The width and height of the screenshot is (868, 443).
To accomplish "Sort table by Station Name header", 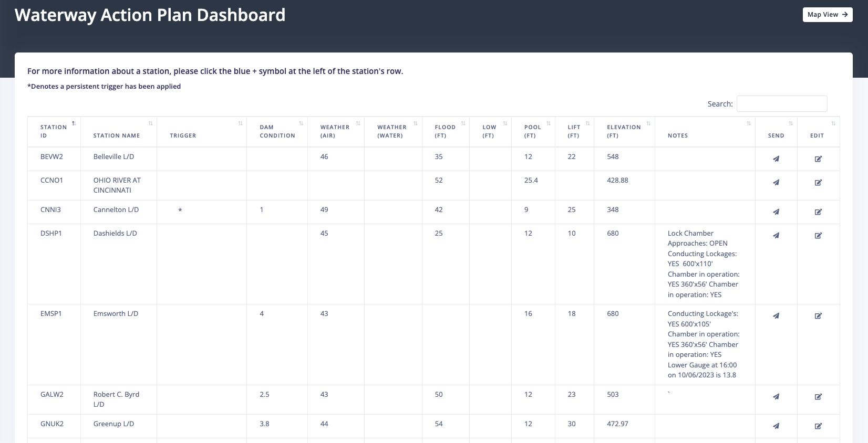I will pyautogui.click(x=117, y=135).
